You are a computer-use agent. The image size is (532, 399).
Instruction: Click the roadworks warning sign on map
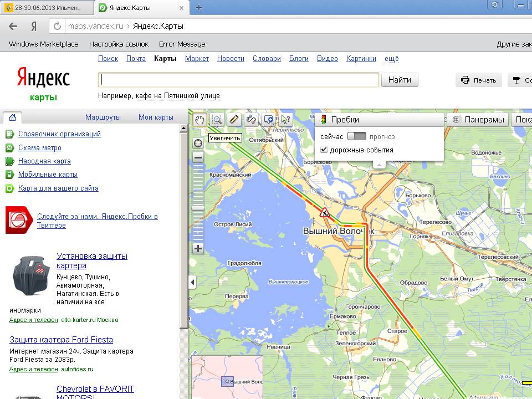[324, 212]
